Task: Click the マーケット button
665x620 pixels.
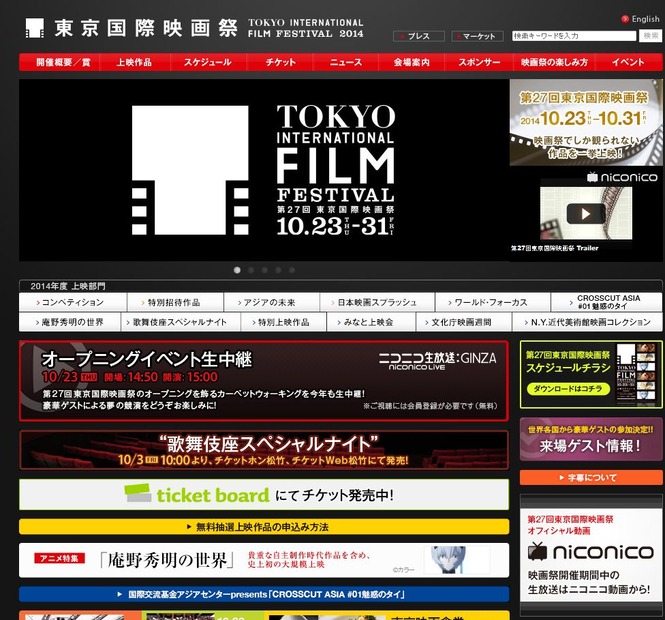Action: coord(478,36)
